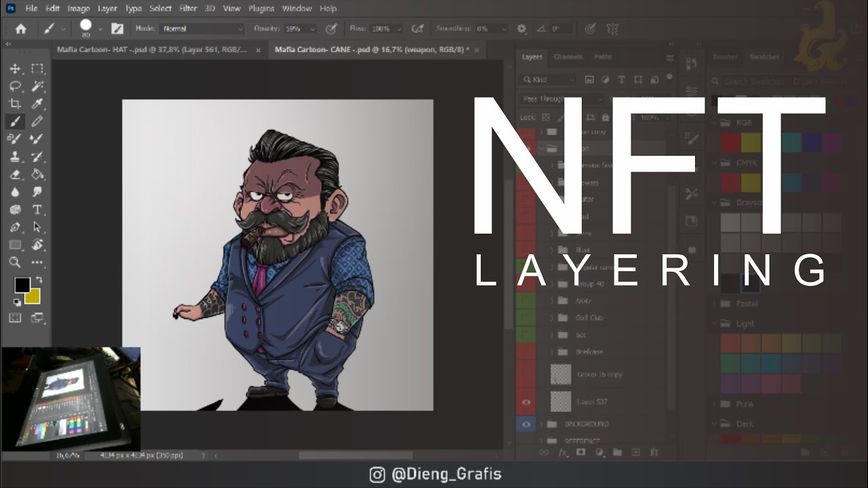
Task: Select the Crop tool
Action: click(15, 104)
